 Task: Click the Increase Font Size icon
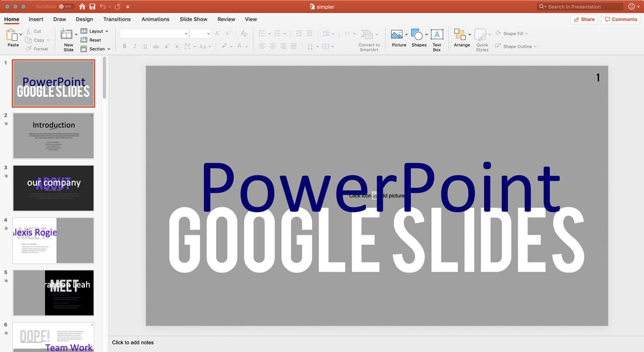coord(218,33)
